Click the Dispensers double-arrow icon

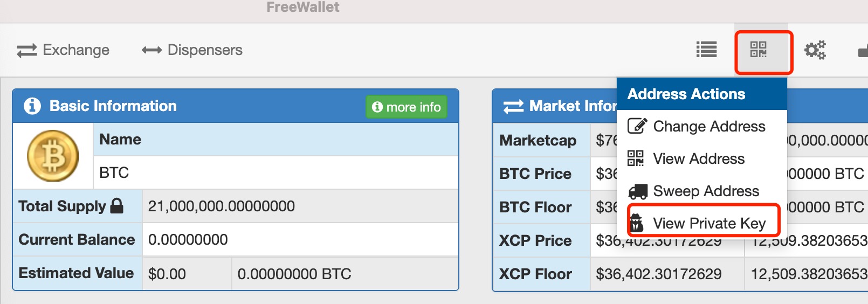[151, 50]
